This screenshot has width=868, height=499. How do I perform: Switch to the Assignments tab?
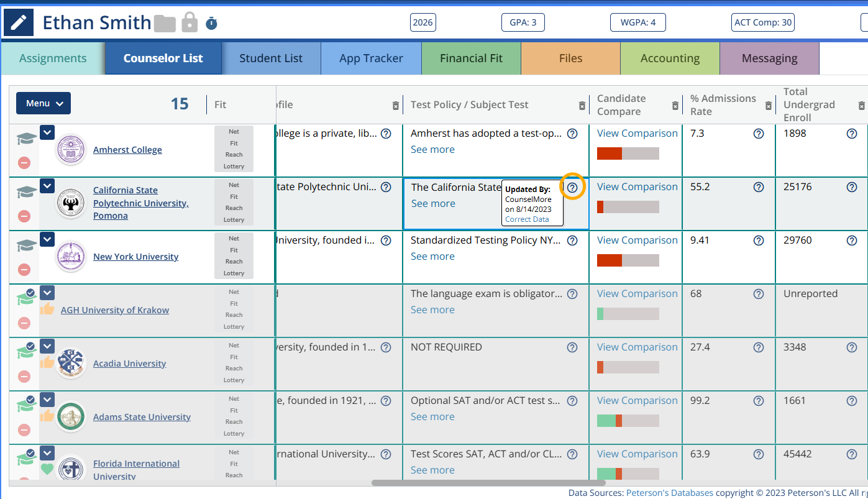point(53,58)
